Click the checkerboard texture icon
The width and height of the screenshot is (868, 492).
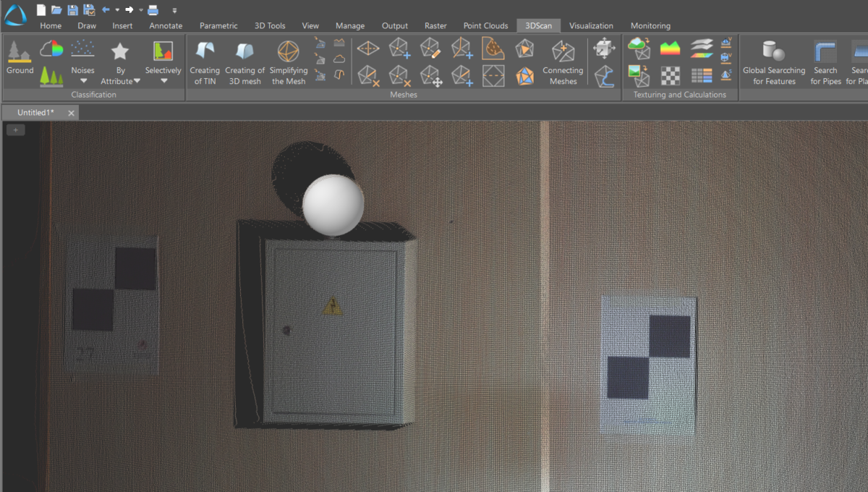coord(671,75)
